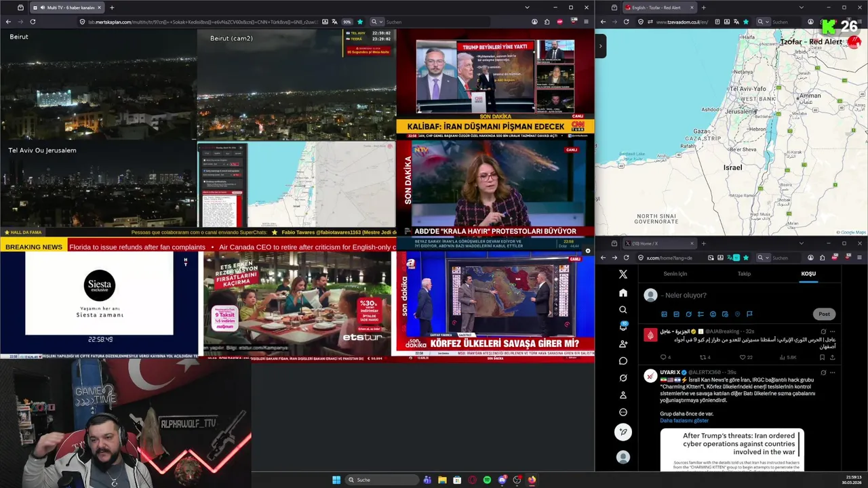The height and width of the screenshot is (488, 868).
Task: Open @AJABreaking handle link
Action: point(724,331)
